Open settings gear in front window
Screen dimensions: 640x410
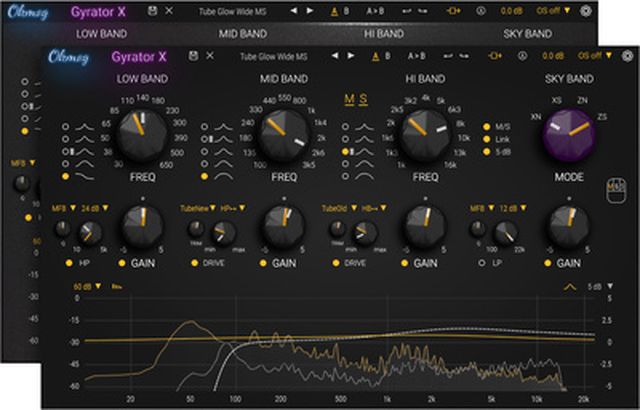[x=627, y=56]
